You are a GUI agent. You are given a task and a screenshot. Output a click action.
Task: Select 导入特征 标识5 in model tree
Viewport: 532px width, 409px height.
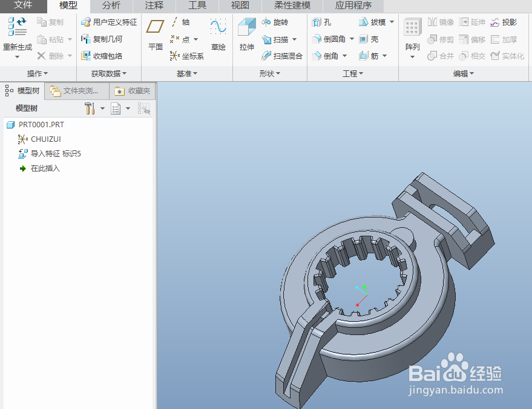point(50,154)
